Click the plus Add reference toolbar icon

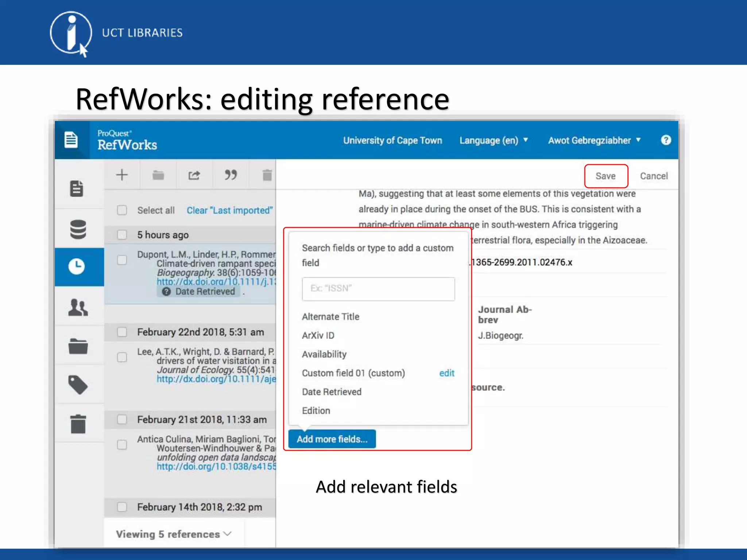click(x=122, y=175)
